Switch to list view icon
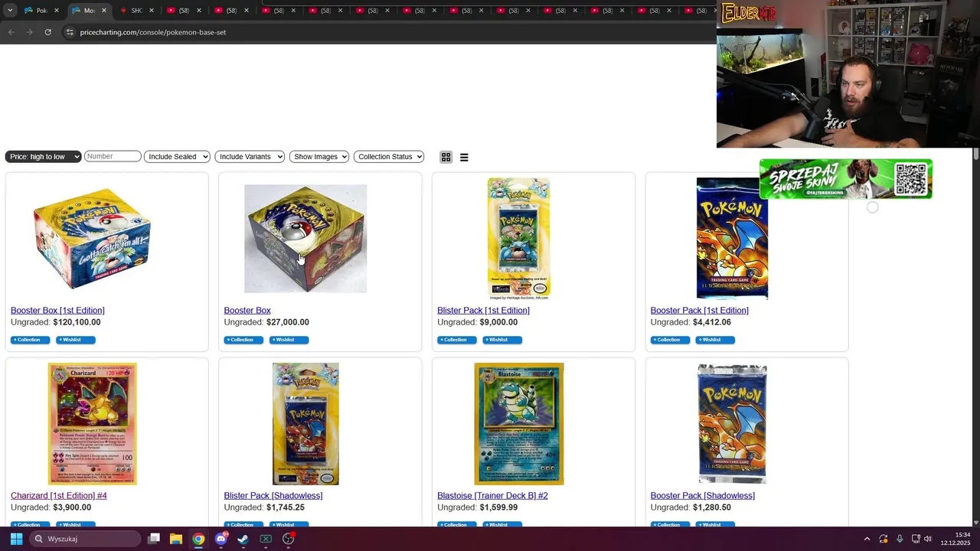 (x=464, y=157)
